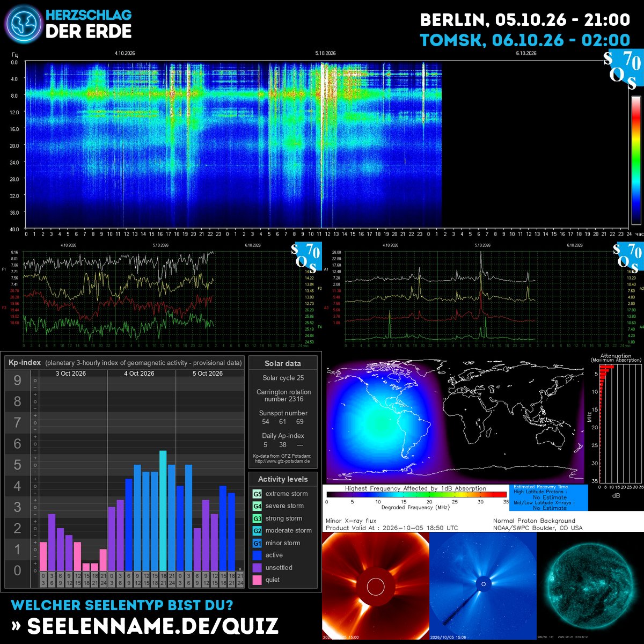644x644 pixels.
Task: Click the blue LASCO coronagraph image
Action: (483, 586)
